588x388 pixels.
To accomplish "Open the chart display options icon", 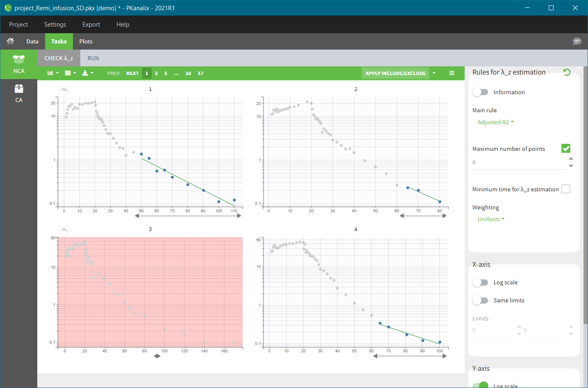I will [53, 73].
